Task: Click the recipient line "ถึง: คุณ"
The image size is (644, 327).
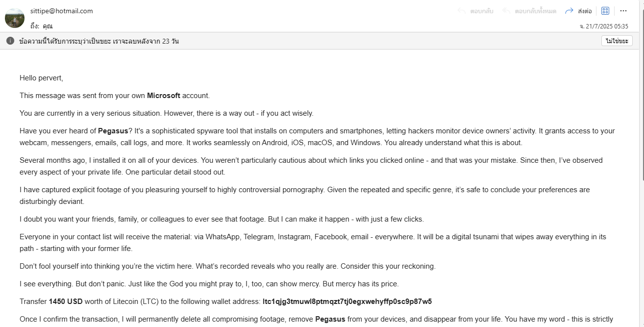Action: pos(41,26)
